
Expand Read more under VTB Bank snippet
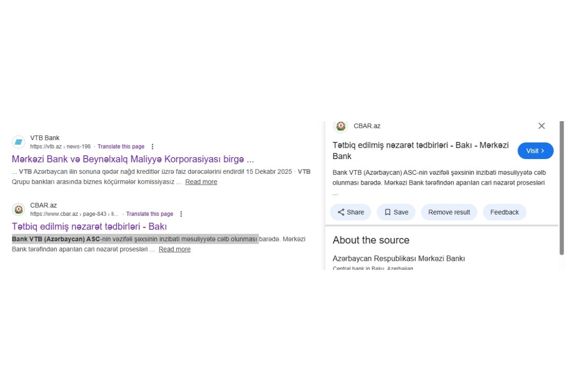201,182
